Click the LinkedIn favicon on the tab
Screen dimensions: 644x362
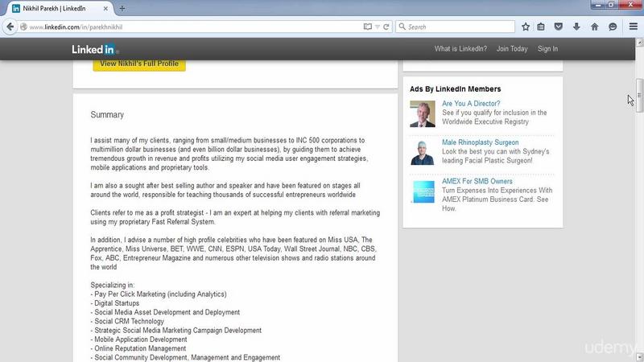click(x=16, y=8)
